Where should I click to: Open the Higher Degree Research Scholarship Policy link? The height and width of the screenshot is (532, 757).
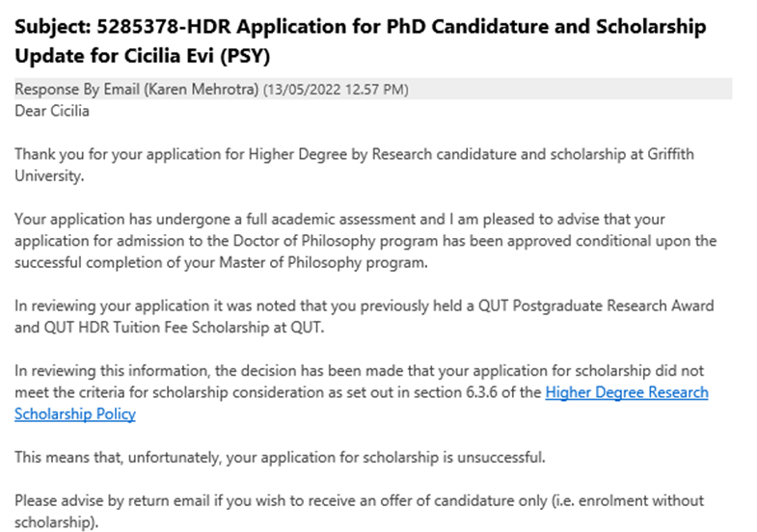627,393
